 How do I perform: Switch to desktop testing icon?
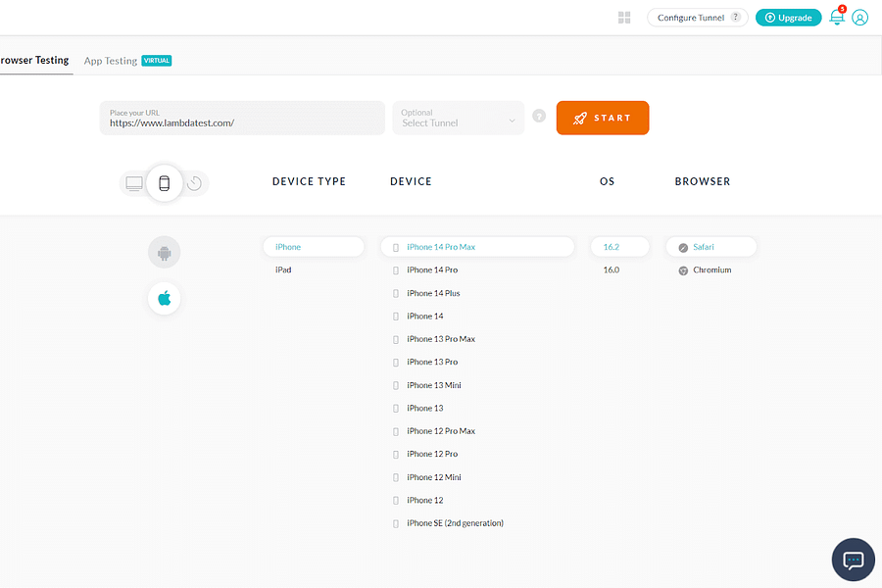[x=133, y=182]
